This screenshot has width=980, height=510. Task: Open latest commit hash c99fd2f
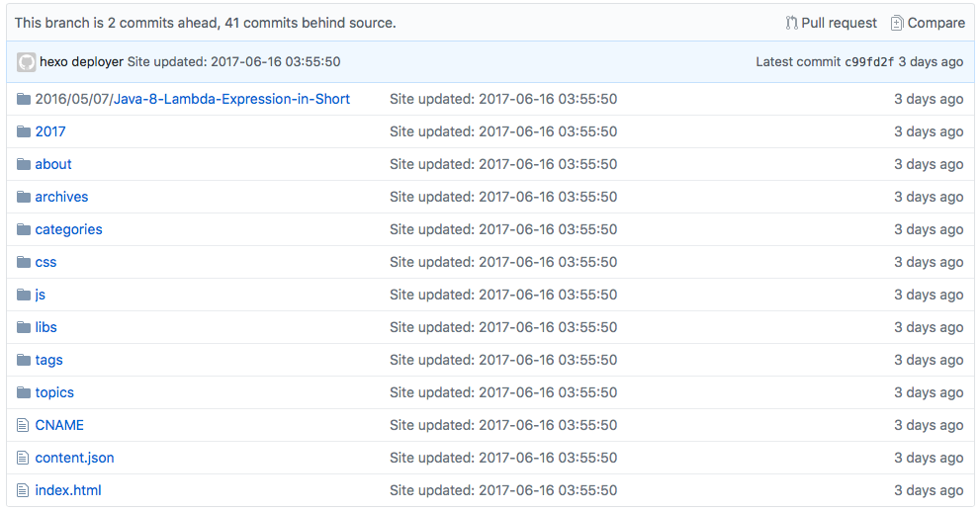coord(869,62)
